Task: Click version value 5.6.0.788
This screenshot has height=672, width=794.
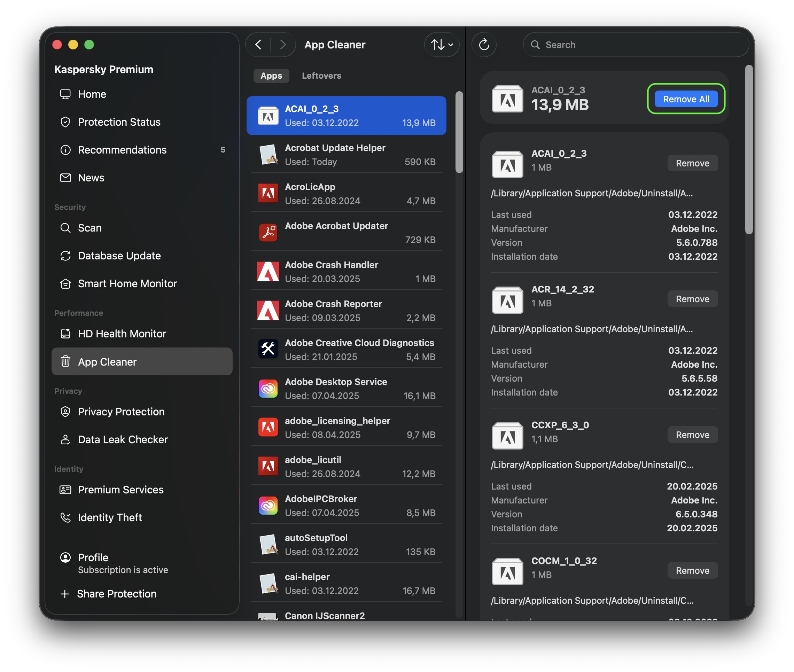Action: [x=696, y=242]
